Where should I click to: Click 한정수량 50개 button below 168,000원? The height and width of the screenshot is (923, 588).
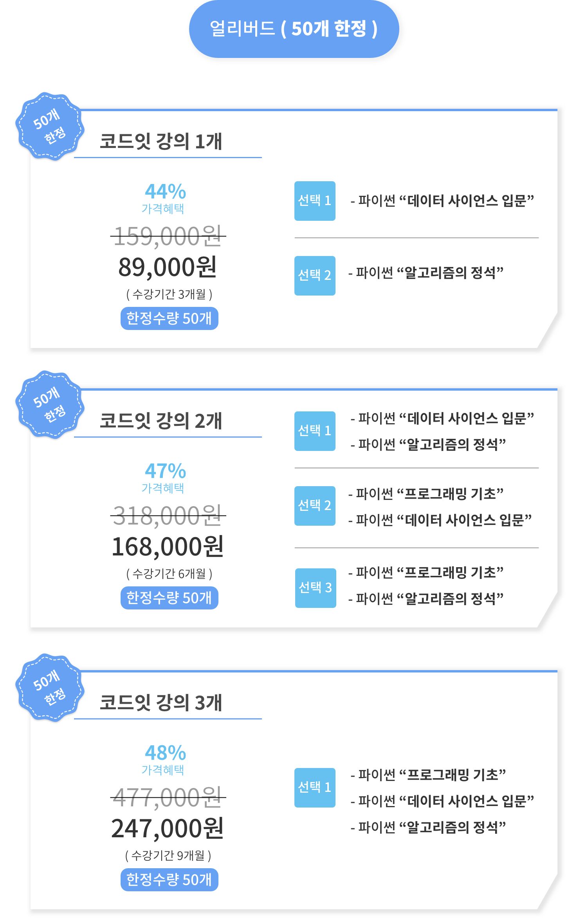click(169, 598)
